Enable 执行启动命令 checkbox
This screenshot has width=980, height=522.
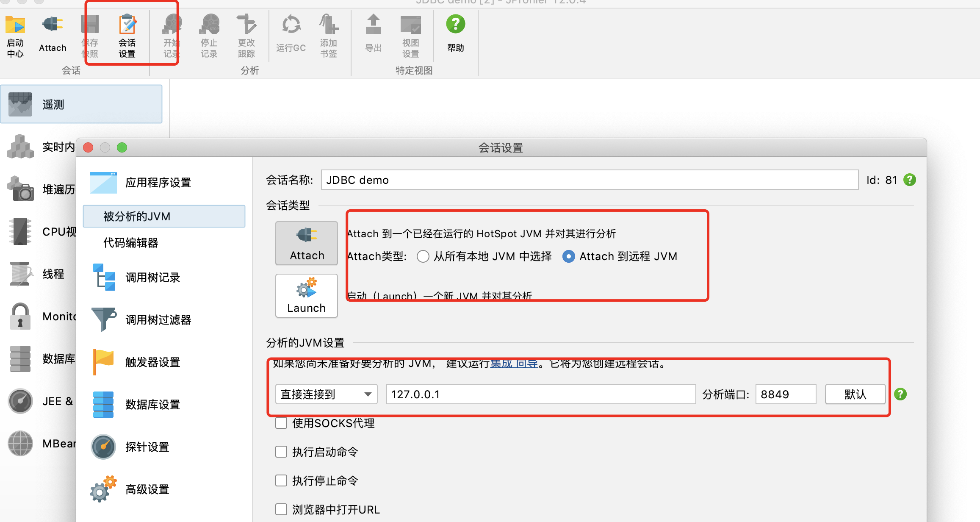pos(281,452)
